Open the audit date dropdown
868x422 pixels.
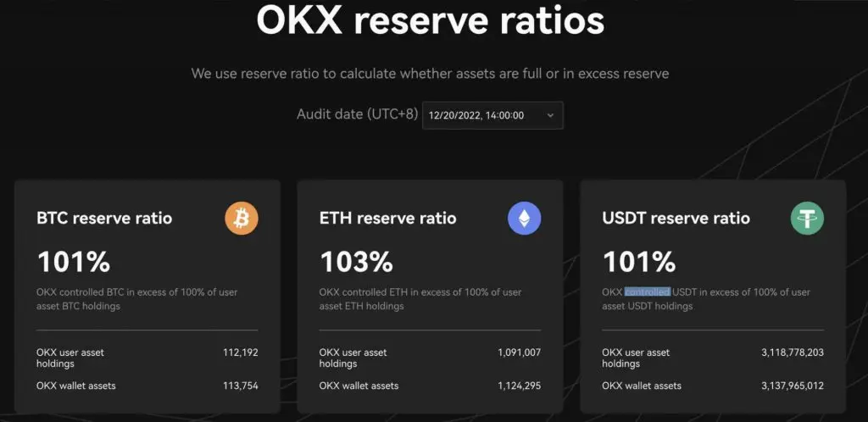point(492,115)
